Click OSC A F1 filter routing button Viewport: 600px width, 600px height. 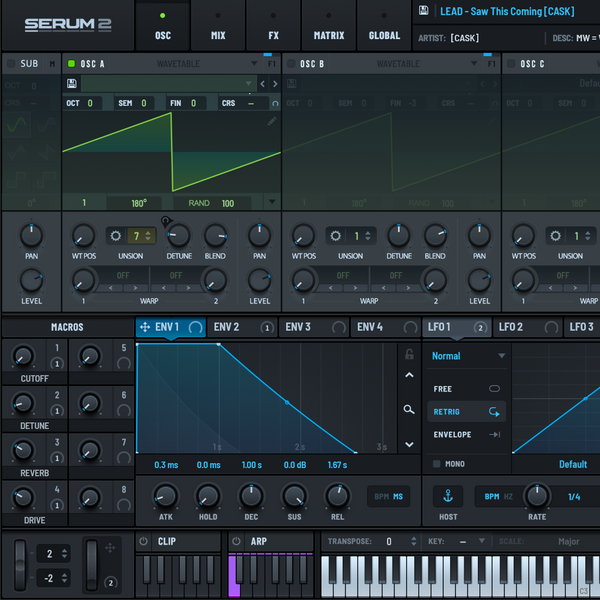(272, 64)
